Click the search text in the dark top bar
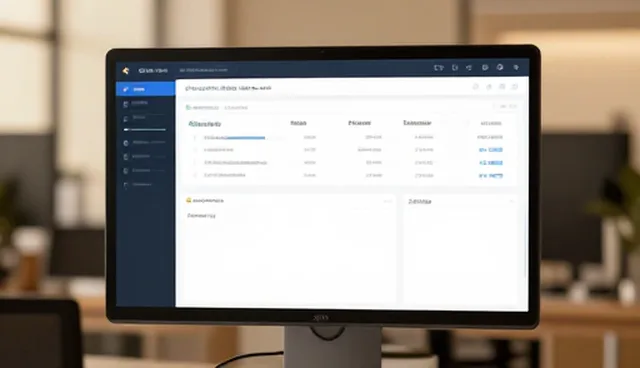This screenshot has height=368, width=640. click(203, 70)
